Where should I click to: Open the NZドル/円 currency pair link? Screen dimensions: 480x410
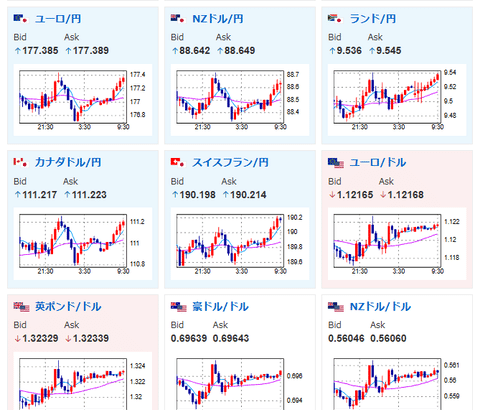[218, 19]
